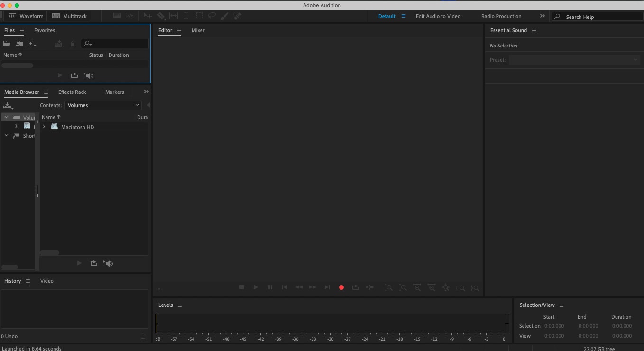The width and height of the screenshot is (644, 351).
Task: Click Zoom Out Amplitude icon
Action: [403, 287]
